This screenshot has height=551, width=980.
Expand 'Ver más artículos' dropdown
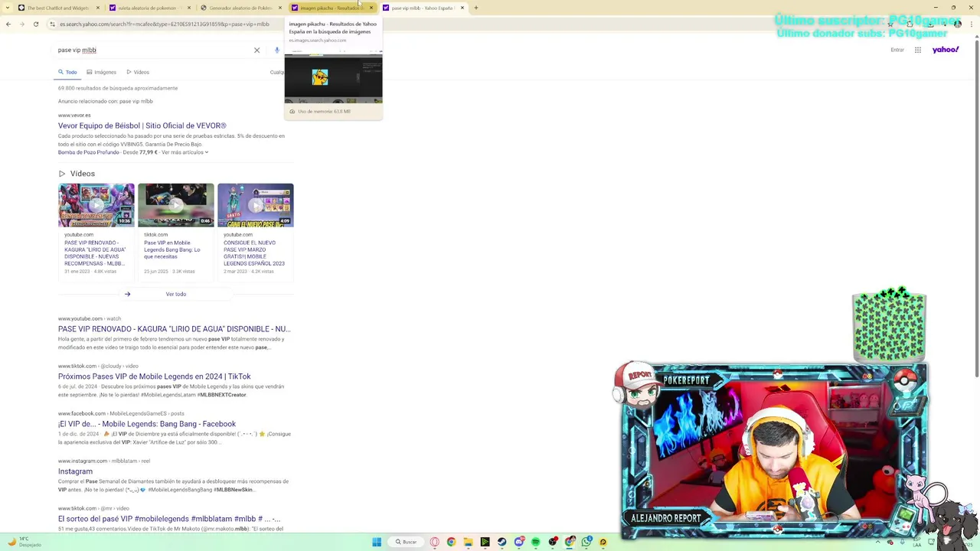[185, 152]
